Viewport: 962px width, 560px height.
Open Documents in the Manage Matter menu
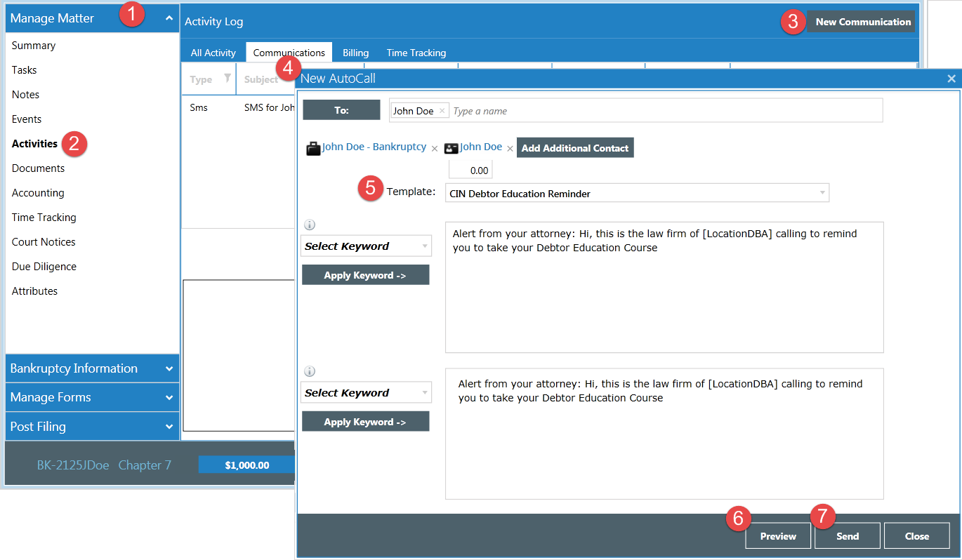pos(38,168)
